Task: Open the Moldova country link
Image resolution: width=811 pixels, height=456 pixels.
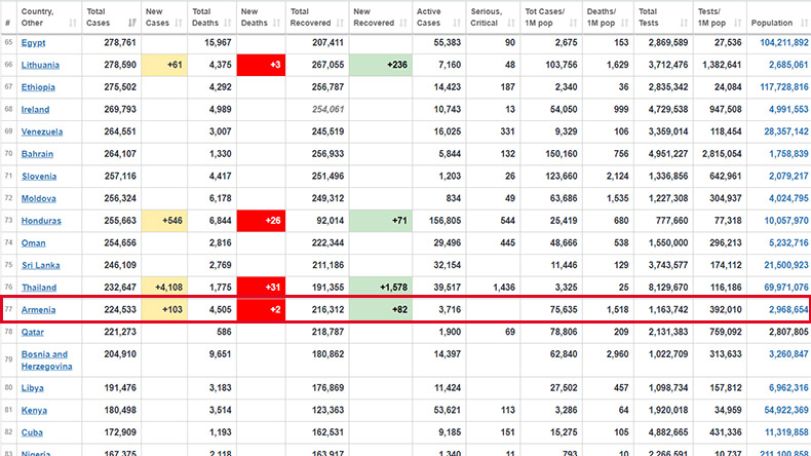Action: (x=38, y=199)
